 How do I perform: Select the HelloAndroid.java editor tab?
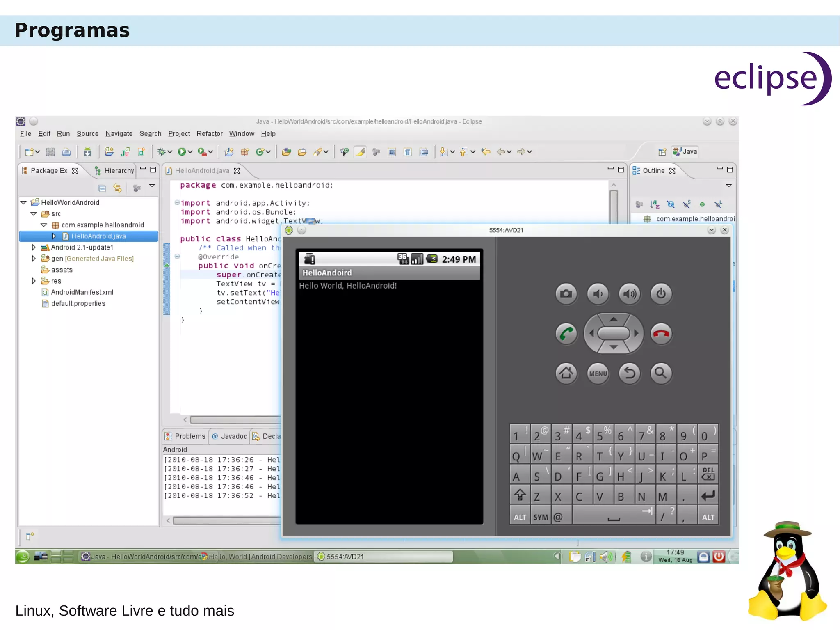click(x=202, y=171)
